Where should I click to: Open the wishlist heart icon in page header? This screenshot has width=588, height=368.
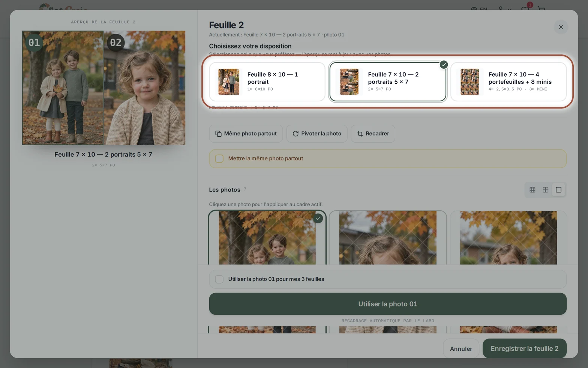525,8
